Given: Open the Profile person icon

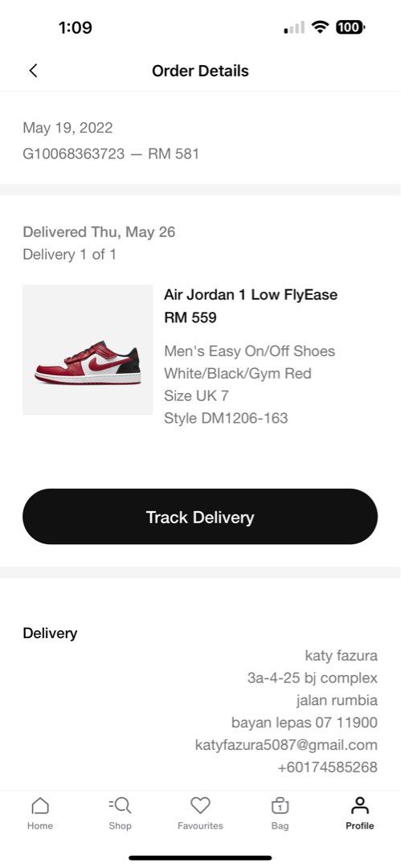Looking at the screenshot, I should [360, 805].
